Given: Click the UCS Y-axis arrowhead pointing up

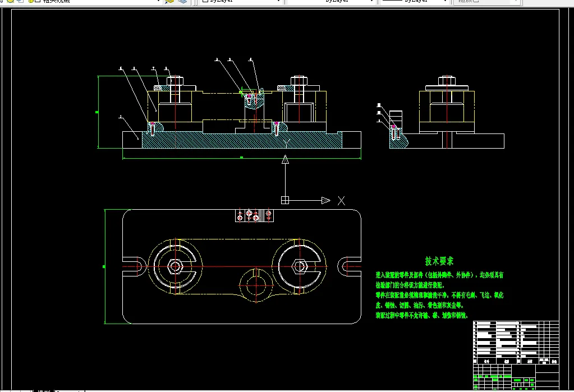Looking at the screenshot, I should 285,160.
